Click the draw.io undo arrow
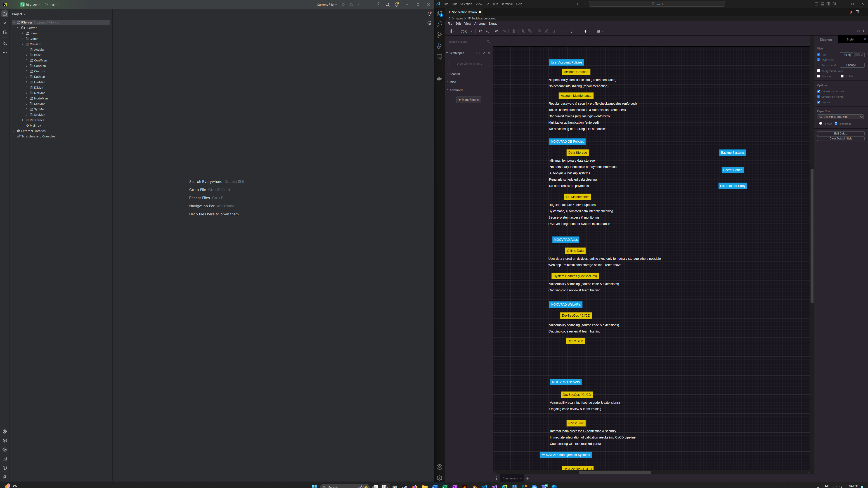This screenshot has width=868, height=488. (x=497, y=31)
